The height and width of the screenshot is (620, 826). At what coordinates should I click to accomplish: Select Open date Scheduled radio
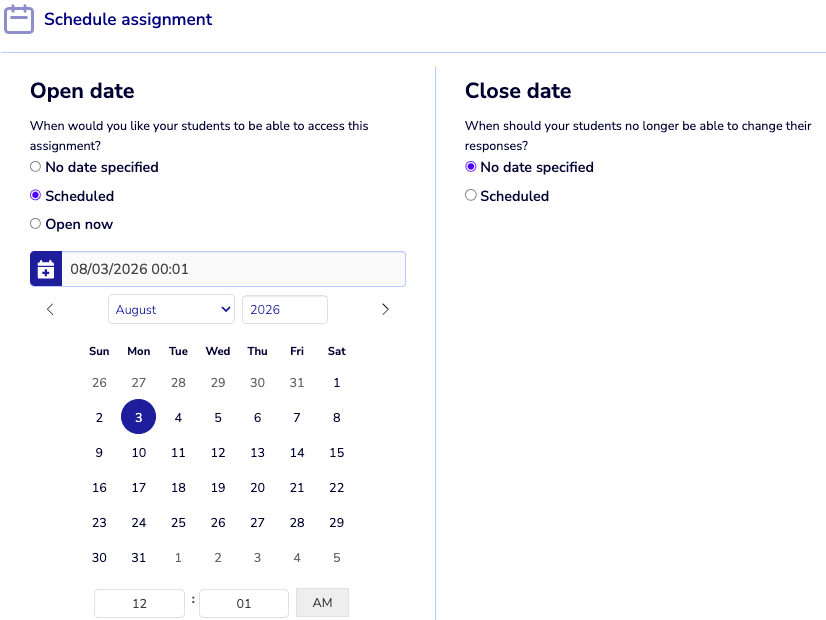35,195
